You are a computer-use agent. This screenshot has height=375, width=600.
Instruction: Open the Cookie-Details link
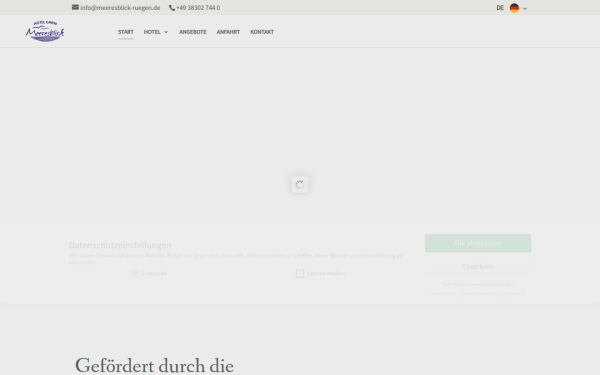[x=443, y=294]
